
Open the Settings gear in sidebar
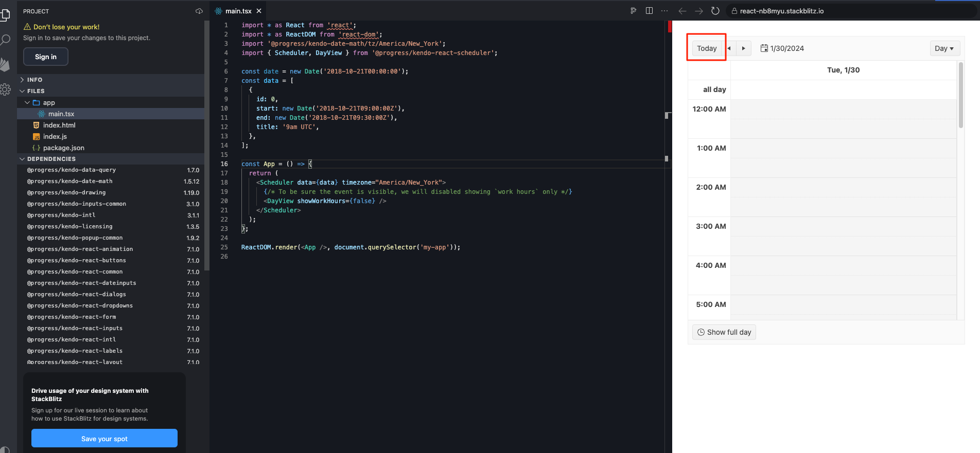(x=6, y=89)
